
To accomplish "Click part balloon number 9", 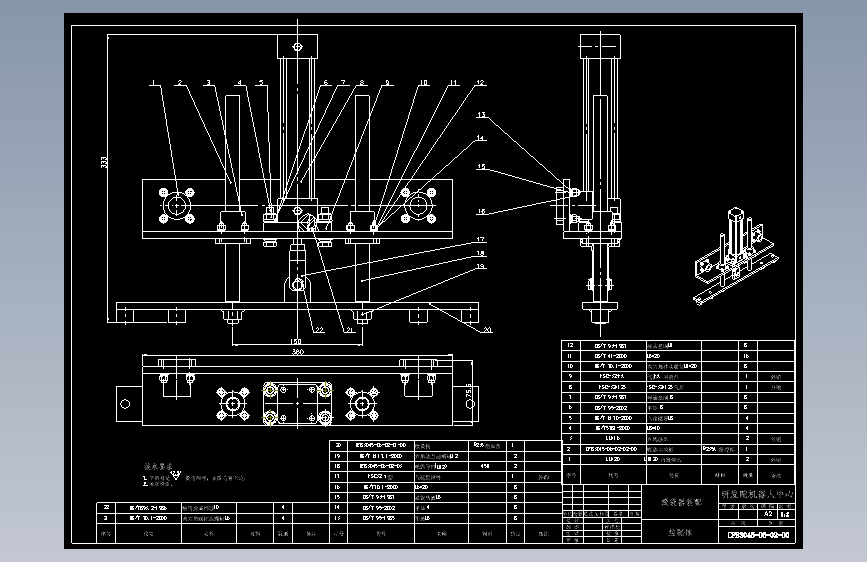I will pyautogui.click(x=387, y=83).
